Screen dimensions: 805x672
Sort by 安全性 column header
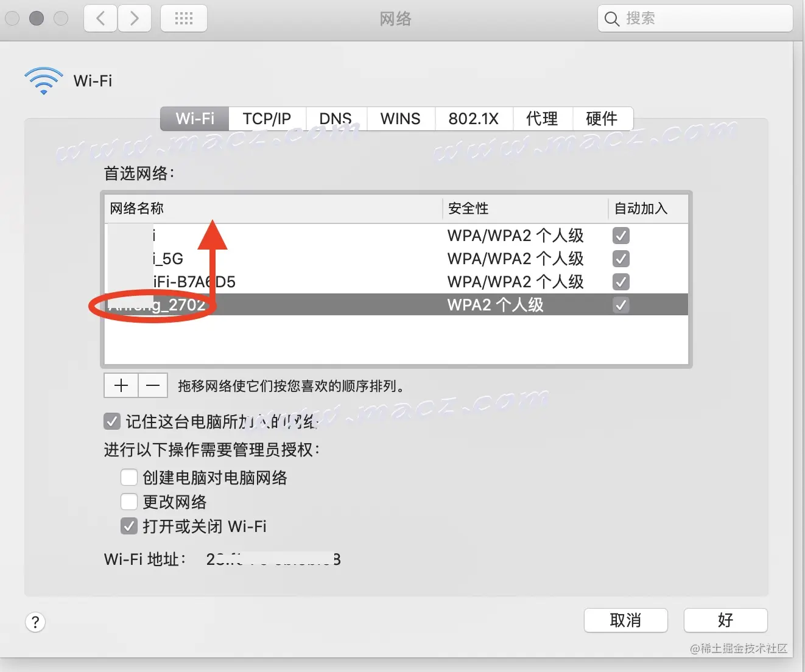[x=524, y=208]
